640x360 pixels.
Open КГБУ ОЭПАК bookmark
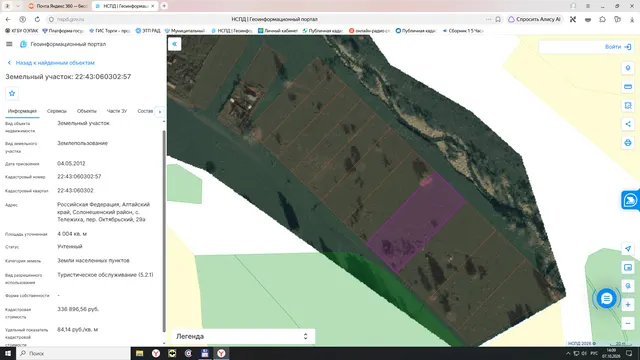pos(22,31)
